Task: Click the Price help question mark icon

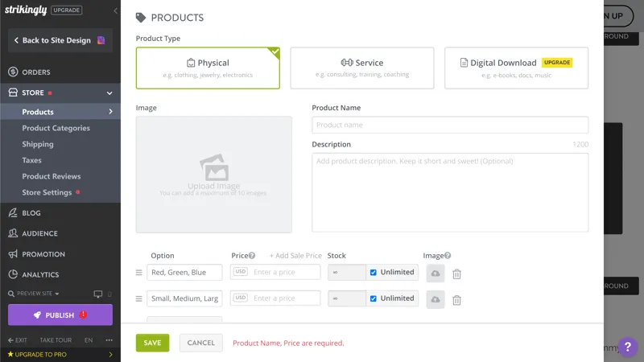Action: (x=252, y=256)
